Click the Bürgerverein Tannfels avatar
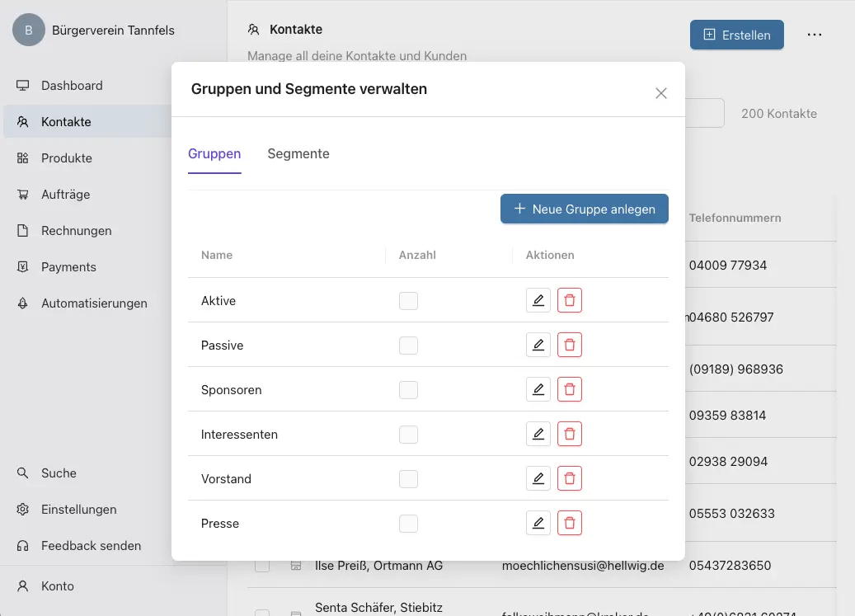This screenshot has height=616, width=855. click(x=29, y=31)
